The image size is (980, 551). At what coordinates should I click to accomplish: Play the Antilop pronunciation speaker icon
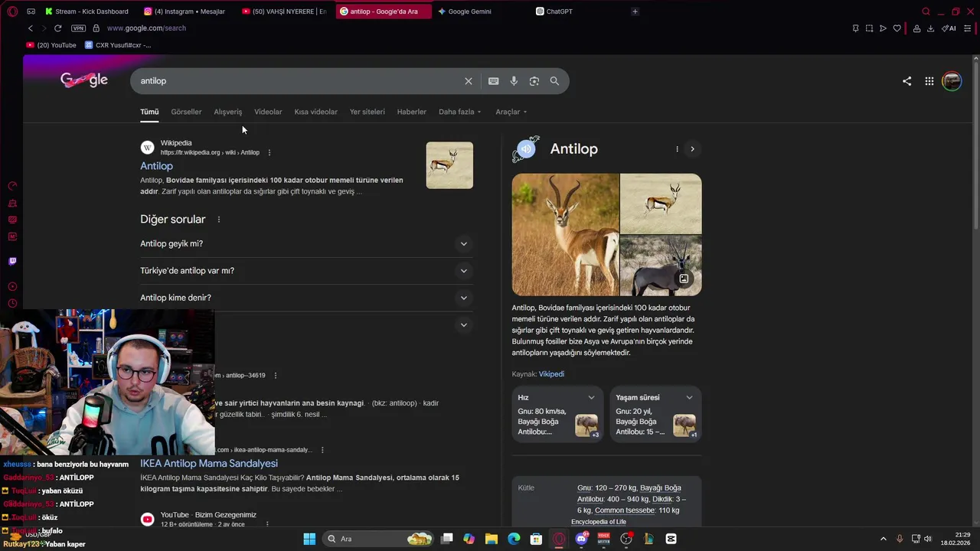pos(526,149)
